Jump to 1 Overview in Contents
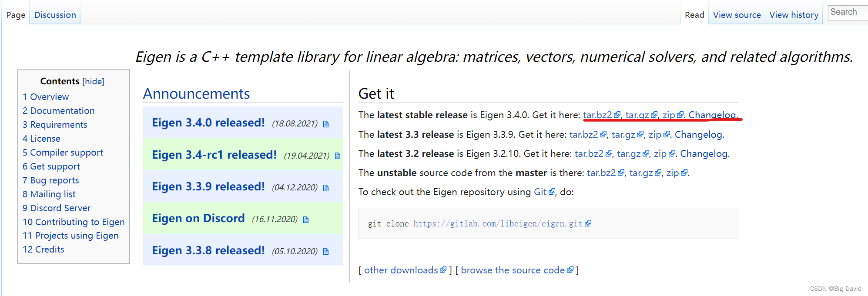868x296 pixels. pyautogui.click(x=46, y=97)
